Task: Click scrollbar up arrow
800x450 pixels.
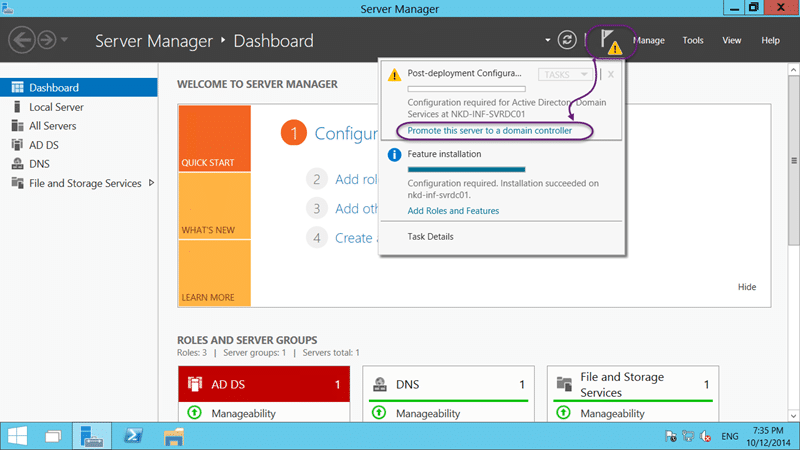Action: coord(793,69)
